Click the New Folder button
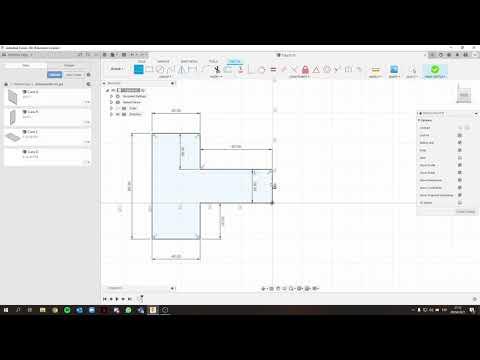The image size is (480, 360). pyautogui.click(x=73, y=75)
